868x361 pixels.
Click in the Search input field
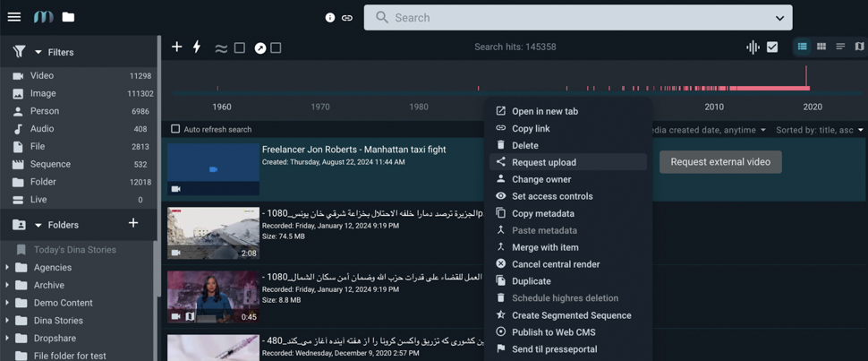click(578, 18)
